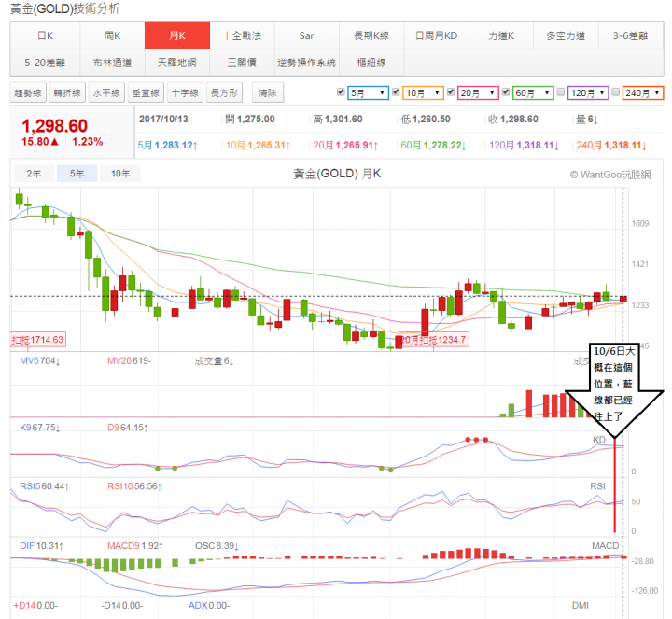Open the blue 5月 period dropdown

click(368, 92)
